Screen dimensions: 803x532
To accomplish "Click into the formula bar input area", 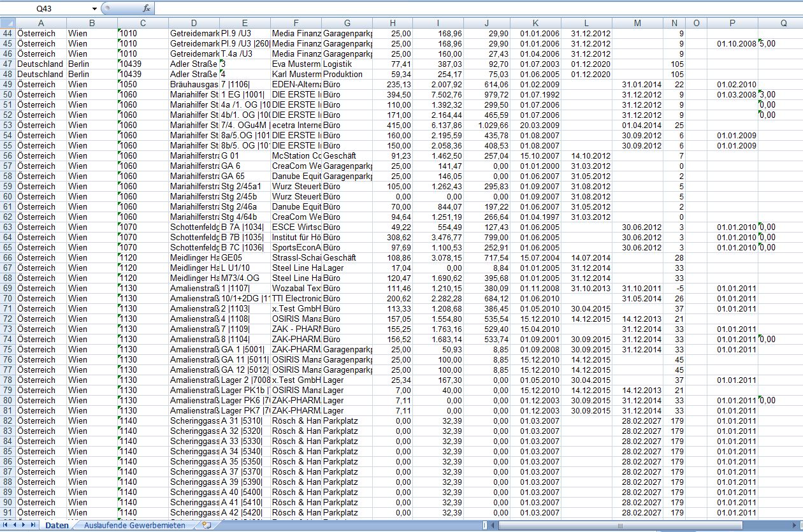I will click(x=478, y=8).
